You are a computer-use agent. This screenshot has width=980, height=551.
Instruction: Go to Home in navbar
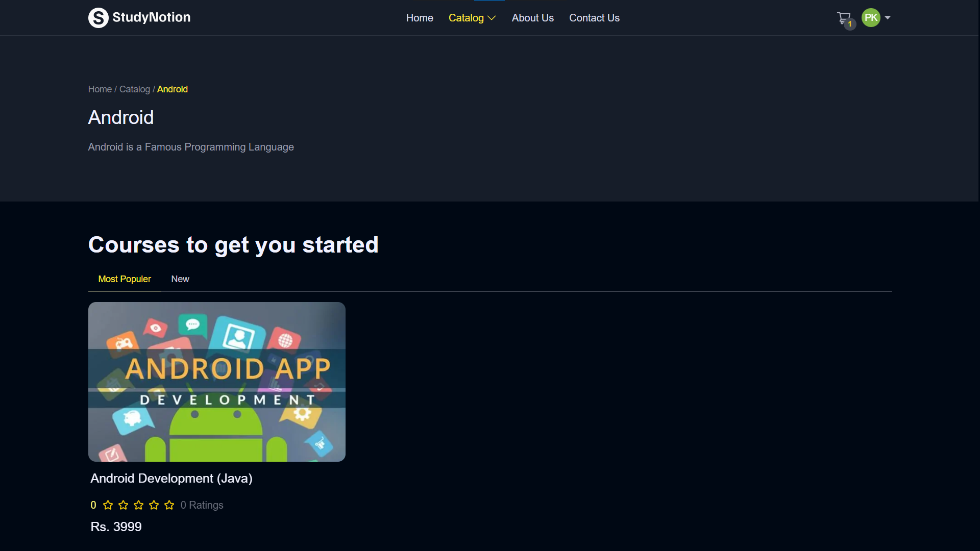point(420,18)
